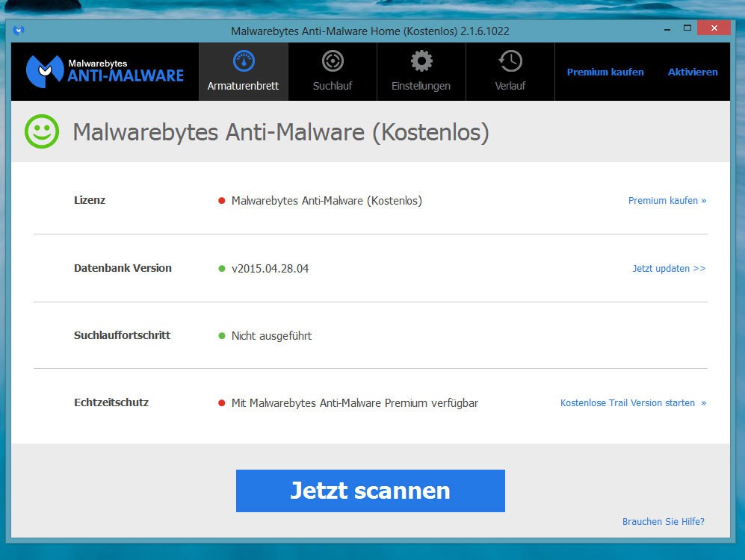Click the green smiley status icon
Screen dimensions: 745x560
pos(42,131)
